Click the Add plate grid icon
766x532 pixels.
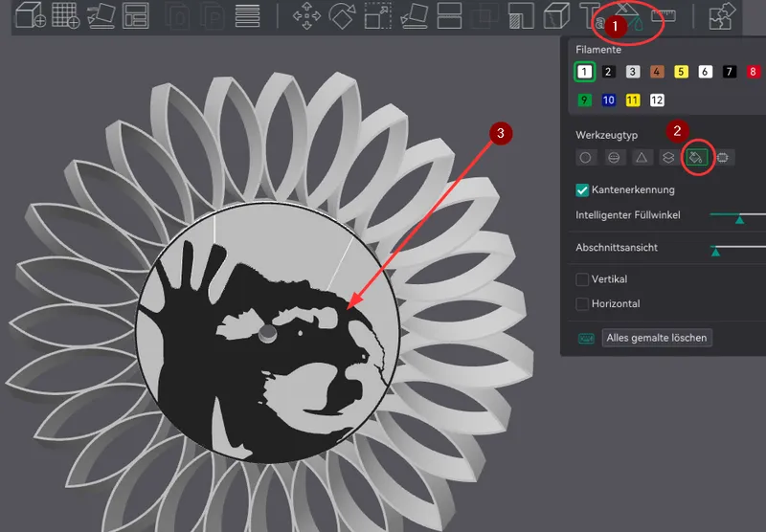(65, 15)
